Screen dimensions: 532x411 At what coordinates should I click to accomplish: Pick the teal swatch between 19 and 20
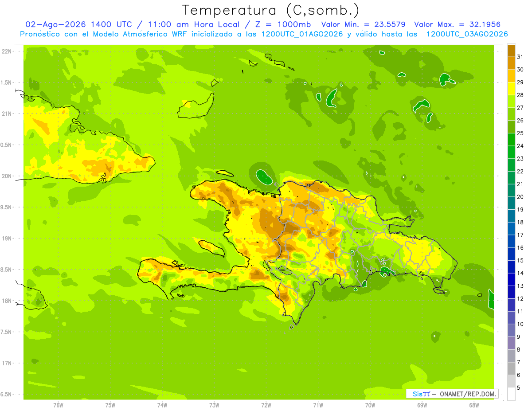click(x=511, y=203)
